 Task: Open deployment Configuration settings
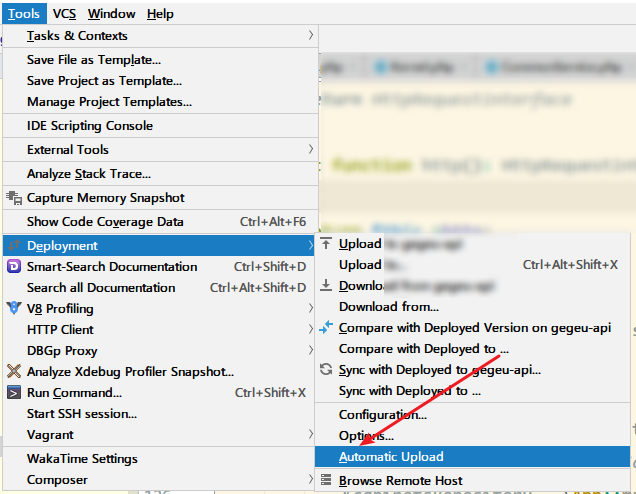click(382, 415)
